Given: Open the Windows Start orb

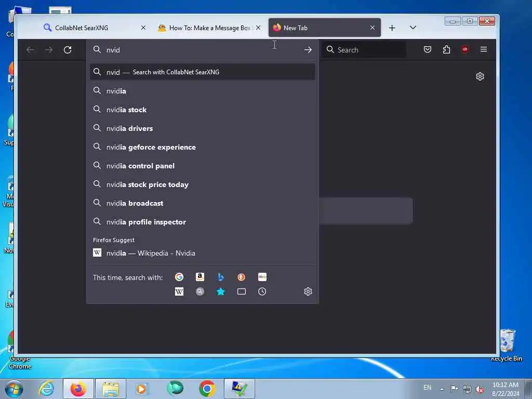Looking at the screenshot, I should 14,389.
